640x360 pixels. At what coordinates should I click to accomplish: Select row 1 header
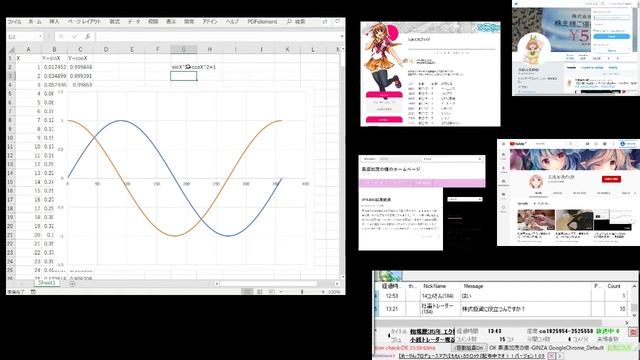11,58
